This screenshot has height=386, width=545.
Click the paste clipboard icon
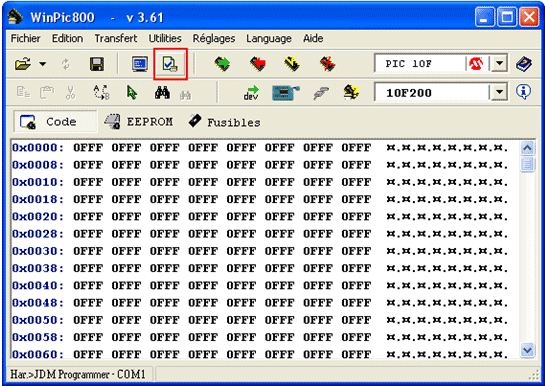pyautogui.click(x=47, y=92)
